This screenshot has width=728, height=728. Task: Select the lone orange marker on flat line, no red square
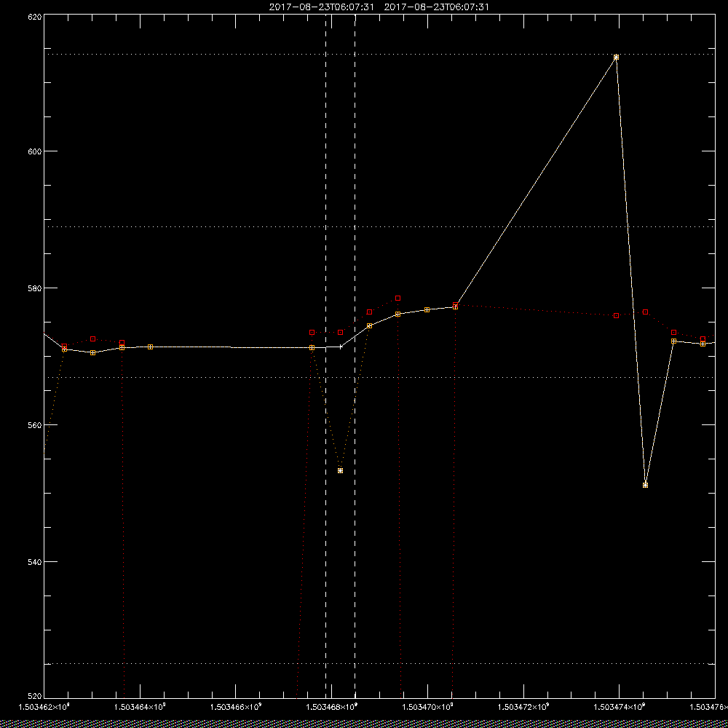(x=151, y=347)
